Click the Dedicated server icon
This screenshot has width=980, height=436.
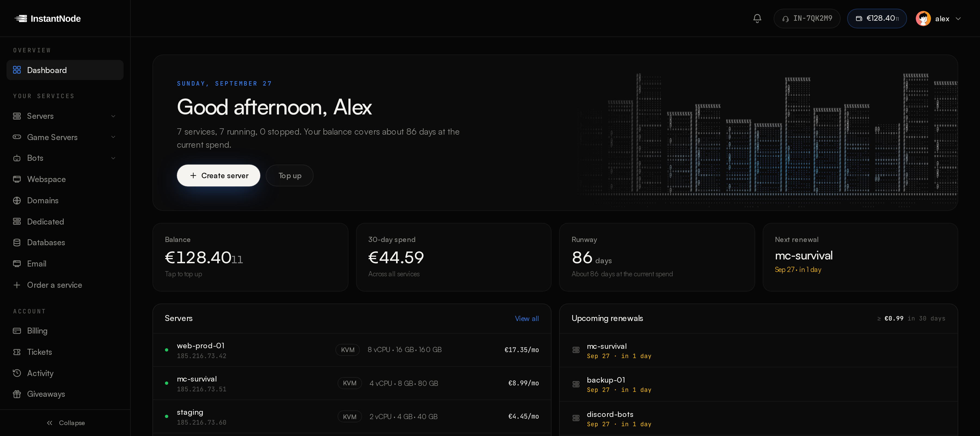point(17,221)
